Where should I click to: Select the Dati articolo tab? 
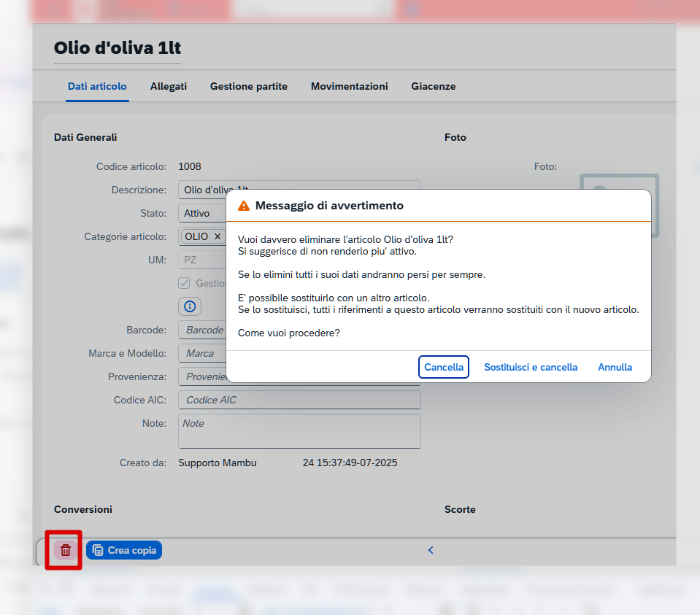97,87
